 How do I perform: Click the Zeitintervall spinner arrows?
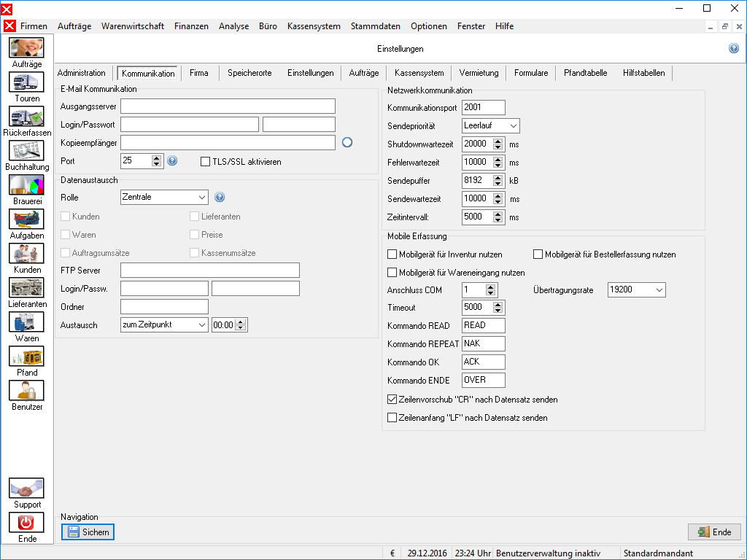498,217
